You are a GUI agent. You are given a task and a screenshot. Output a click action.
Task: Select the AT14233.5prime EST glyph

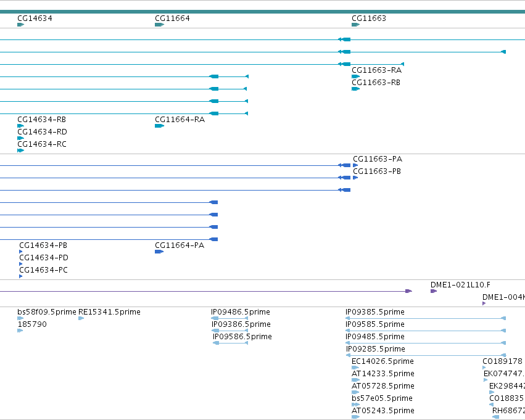355,380
